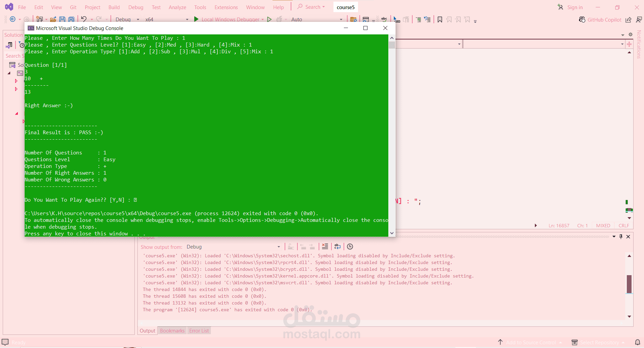Click the Clear All output icon
Viewport: 644px width, 348px height.
point(325,246)
